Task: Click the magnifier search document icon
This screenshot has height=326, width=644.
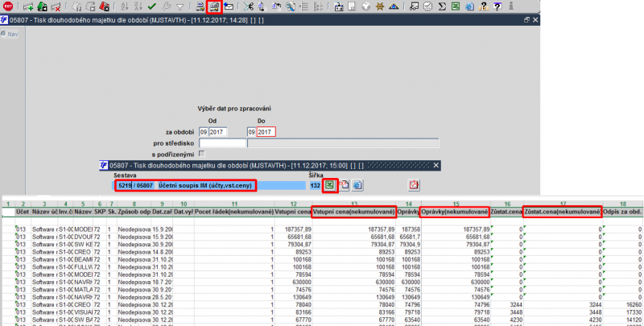Action: point(291,6)
